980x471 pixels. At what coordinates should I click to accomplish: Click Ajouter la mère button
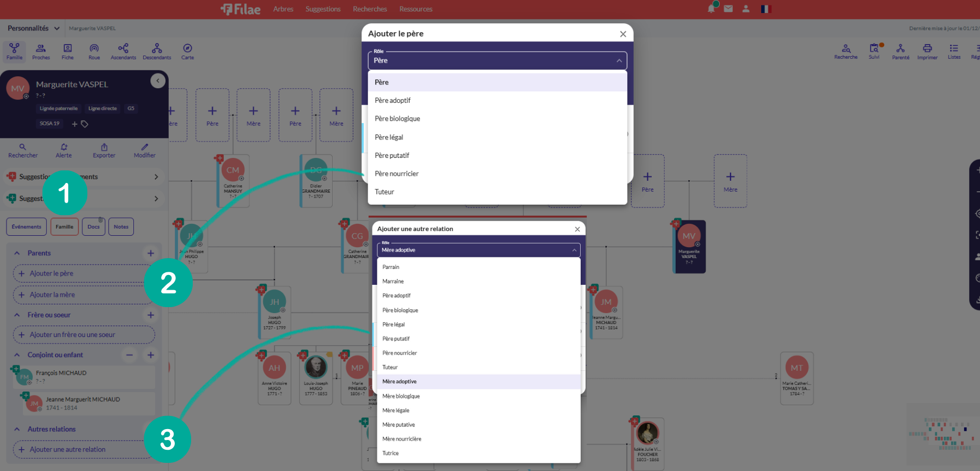point(52,295)
